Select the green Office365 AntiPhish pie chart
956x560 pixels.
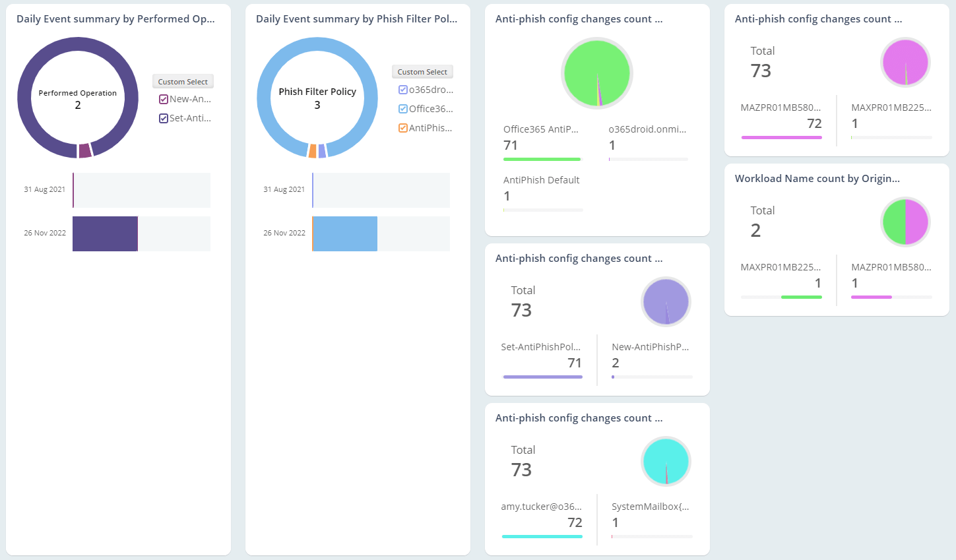[595, 73]
